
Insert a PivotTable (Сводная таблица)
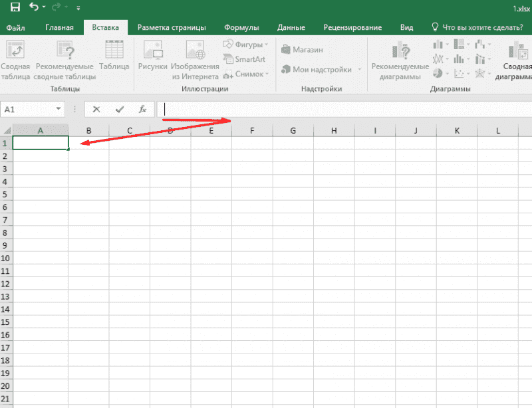(x=15, y=59)
